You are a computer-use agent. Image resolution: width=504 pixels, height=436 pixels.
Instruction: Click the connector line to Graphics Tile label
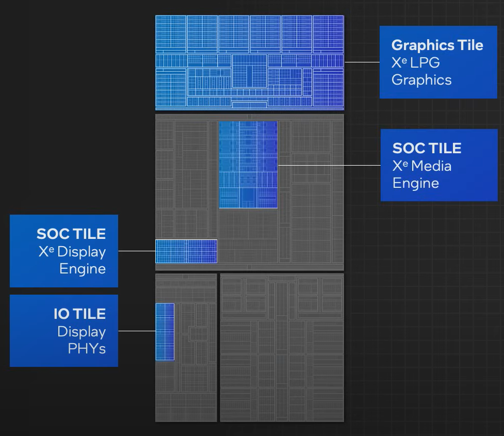point(362,62)
